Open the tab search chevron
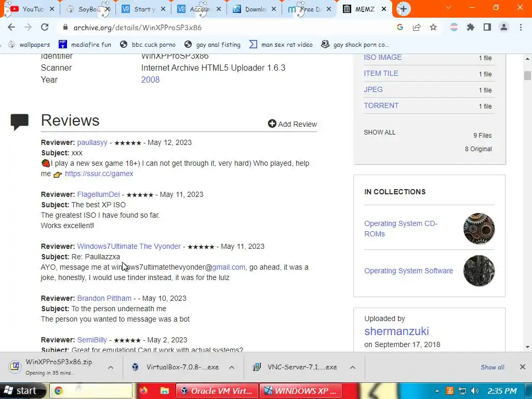Viewport: 532px width, 399px height. [x=448, y=7]
